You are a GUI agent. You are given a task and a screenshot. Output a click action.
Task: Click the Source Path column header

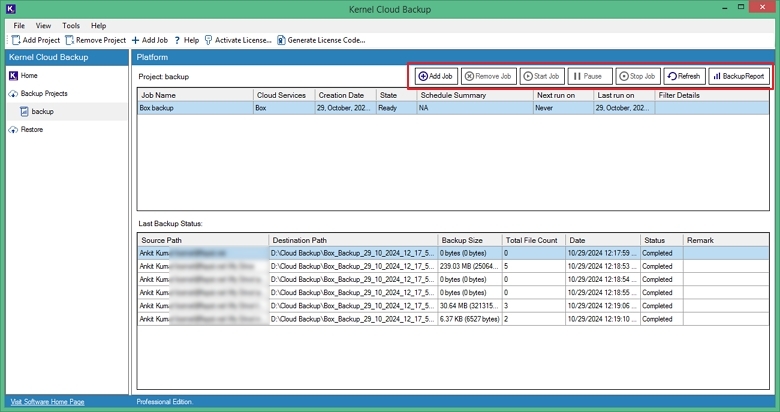[x=203, y=240]
